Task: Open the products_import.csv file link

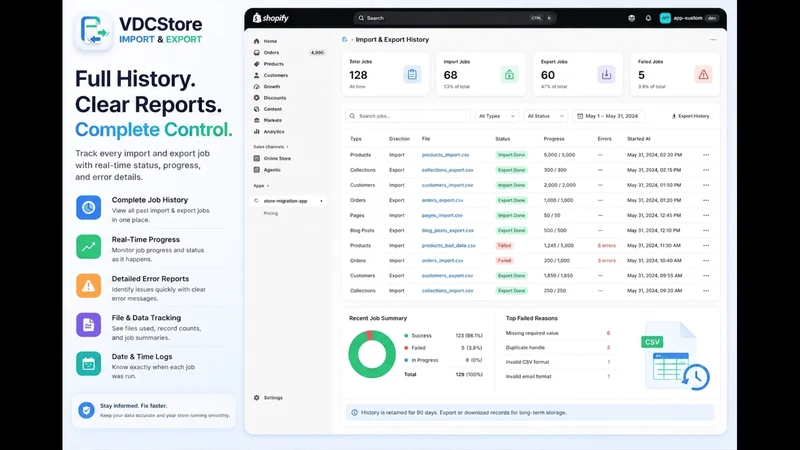Action: (x=445, y=155)
